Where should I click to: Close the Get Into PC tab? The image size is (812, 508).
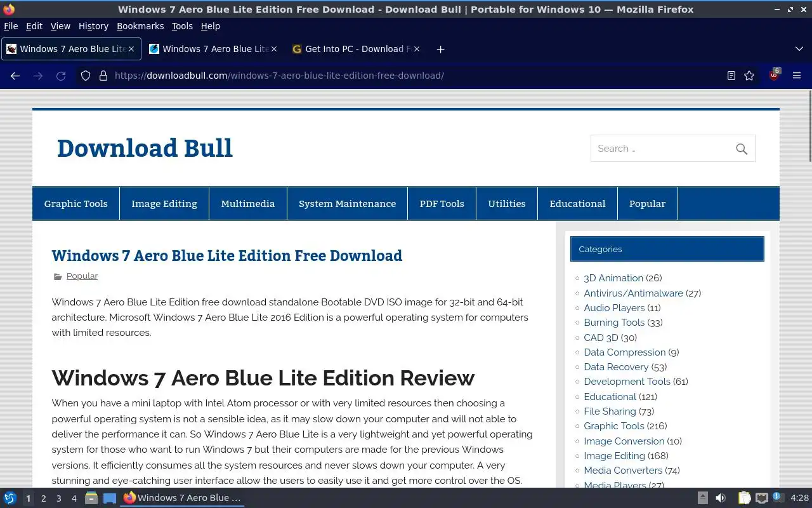click(x=417, y=49)
